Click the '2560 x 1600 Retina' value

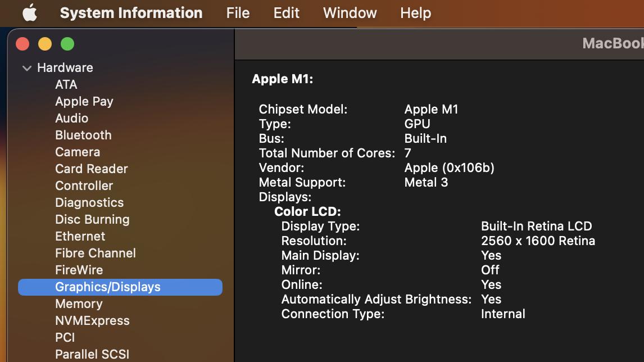538,241
